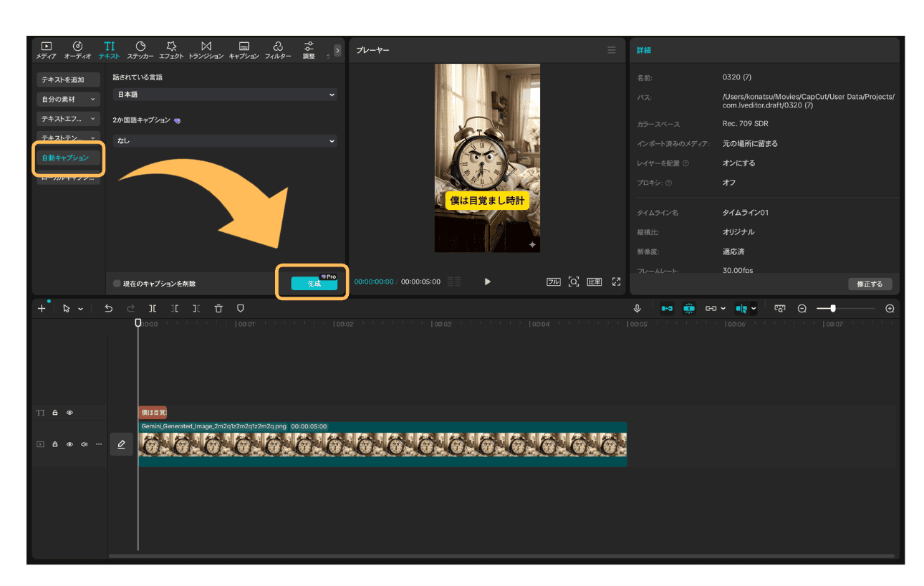The width and height of the screenshot is (924, 586).
Task: Expand the 自分の素材 sidebar section
Action: (x=68, y=99)
